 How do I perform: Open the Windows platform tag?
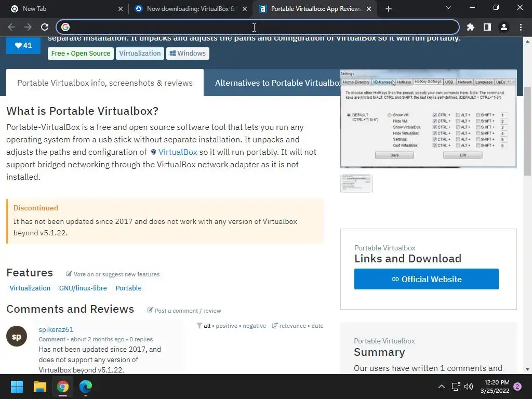pyautogui.click(x=188, y=54)
